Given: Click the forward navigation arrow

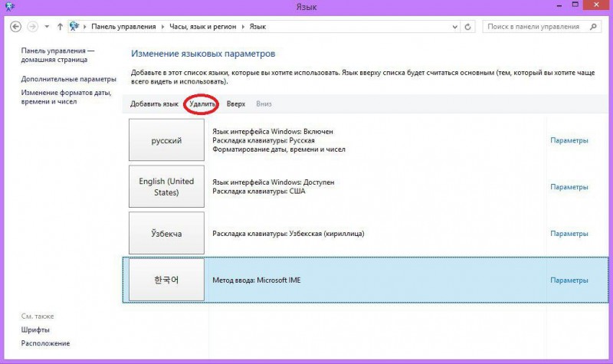Looking at the screenshot, I should [33, 27].
